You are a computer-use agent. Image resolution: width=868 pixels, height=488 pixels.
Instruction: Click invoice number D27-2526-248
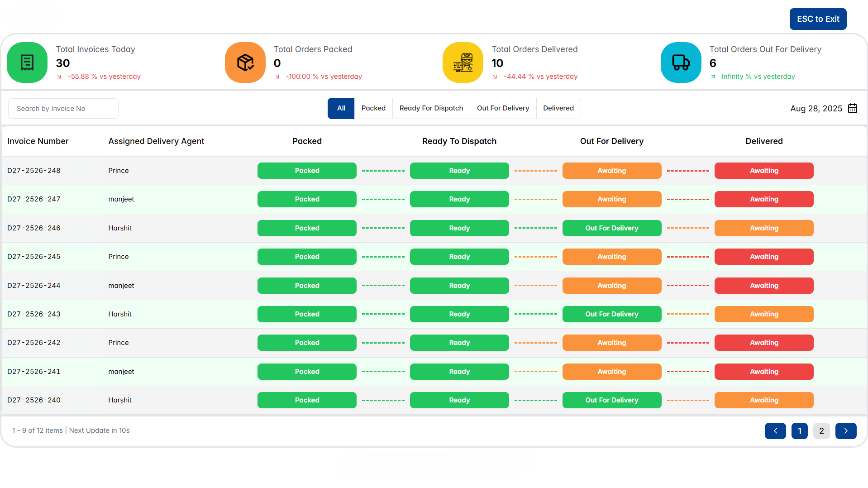click(34, 171)
